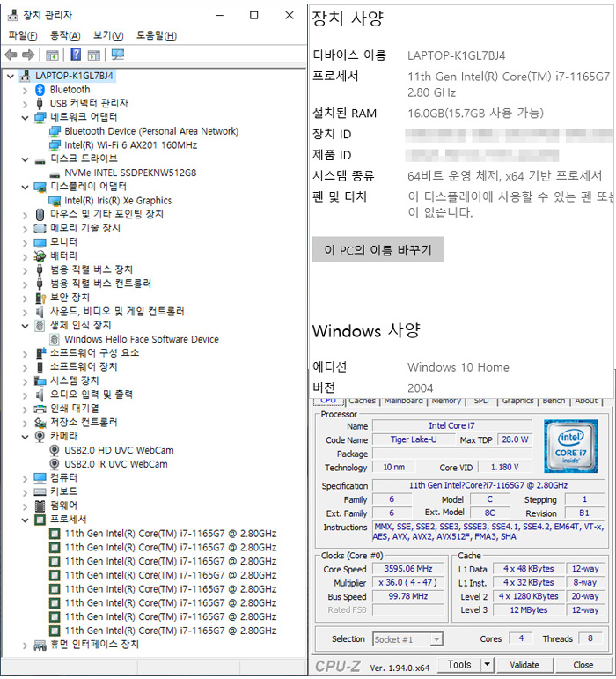This screenshot has width=616, height=679.
Task: Collapse the 디스크 드라이브 category
Action: (x=25, y=159)
